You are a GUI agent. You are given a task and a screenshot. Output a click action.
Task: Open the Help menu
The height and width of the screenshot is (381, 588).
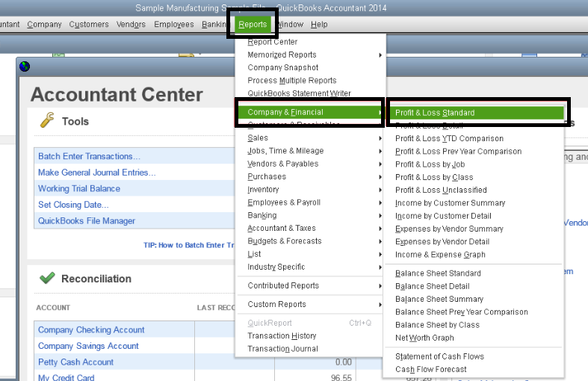[319, 25]
